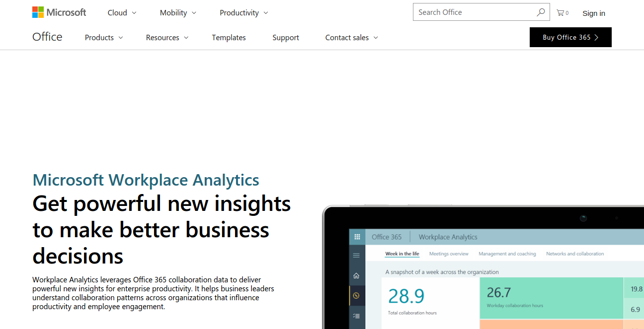Switch to the Meetings overview tab
Image resolution: width=644 pixels, height=329 pixels.
coord(449,254)
